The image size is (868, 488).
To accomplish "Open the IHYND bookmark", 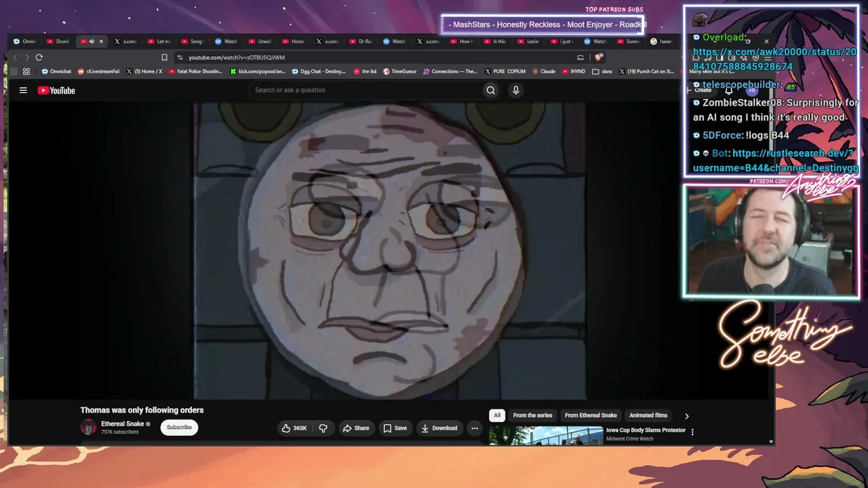I will [574, 71].
